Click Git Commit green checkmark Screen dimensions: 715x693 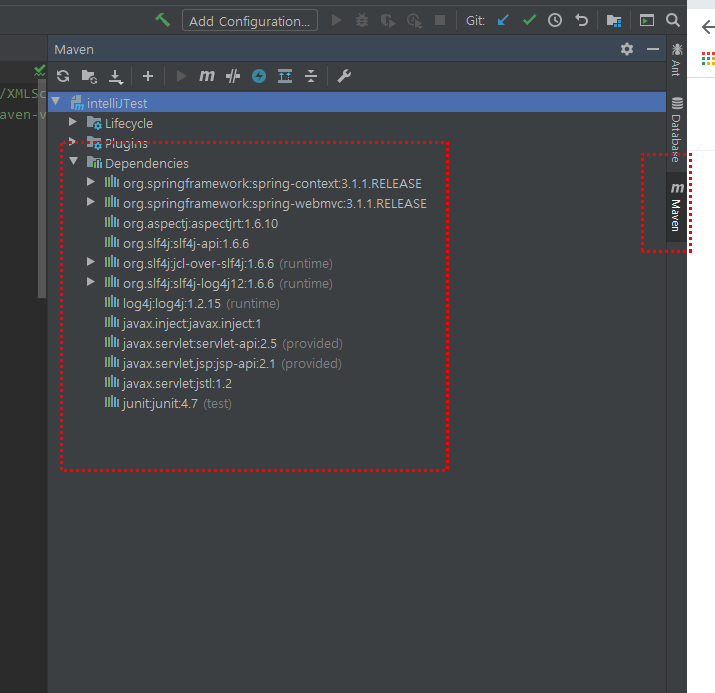click(x=529, y=20)
